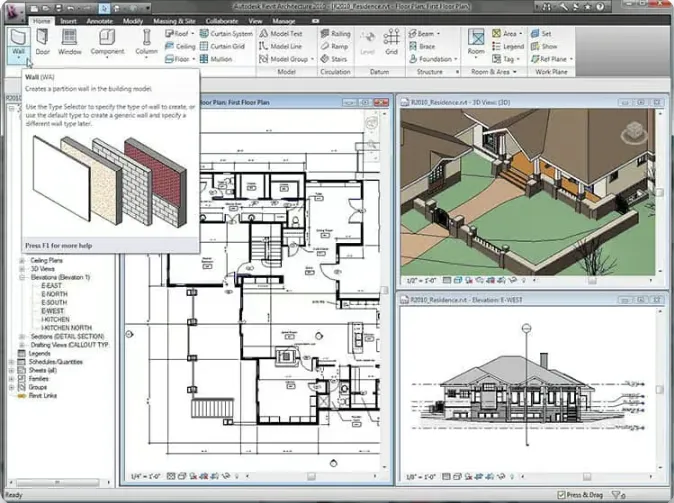Select the Foundation tool

pos(430,59)
